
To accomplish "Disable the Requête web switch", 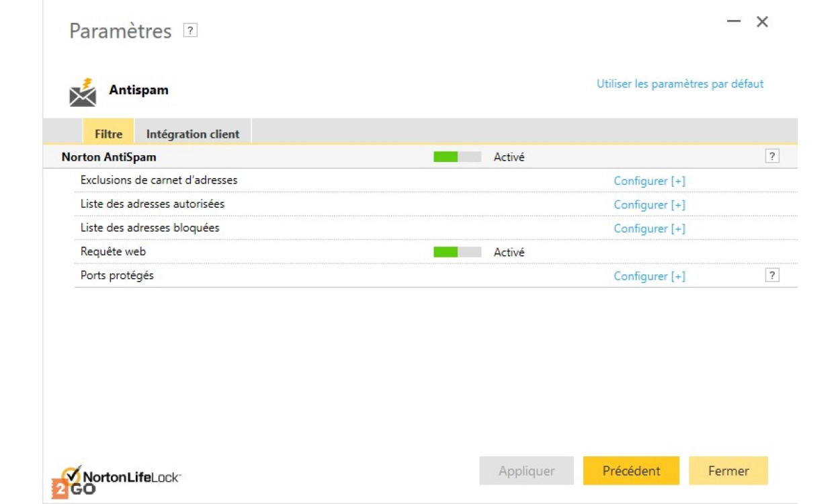I will tap(457, 252).
